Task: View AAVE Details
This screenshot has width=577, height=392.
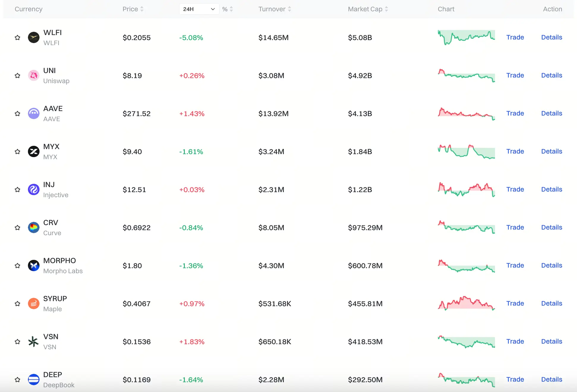Action: (551, 113)
